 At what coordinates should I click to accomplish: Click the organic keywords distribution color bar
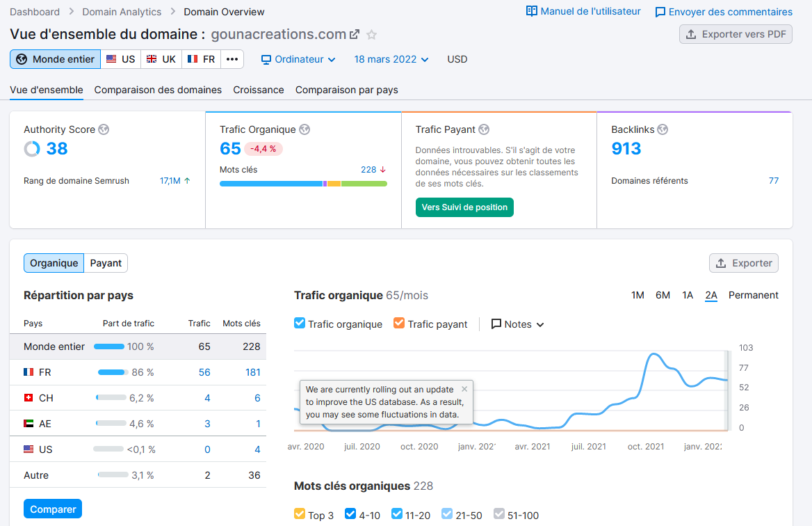coord(304,184)
